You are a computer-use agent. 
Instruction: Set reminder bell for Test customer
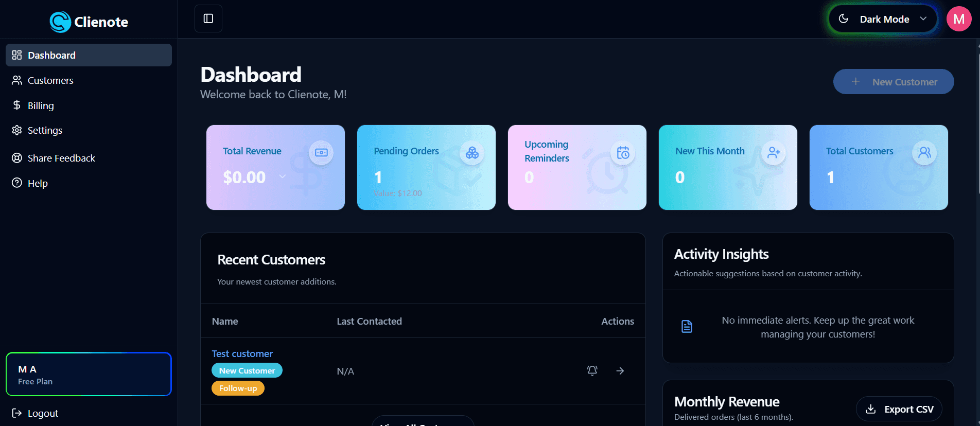pos(592,370)
